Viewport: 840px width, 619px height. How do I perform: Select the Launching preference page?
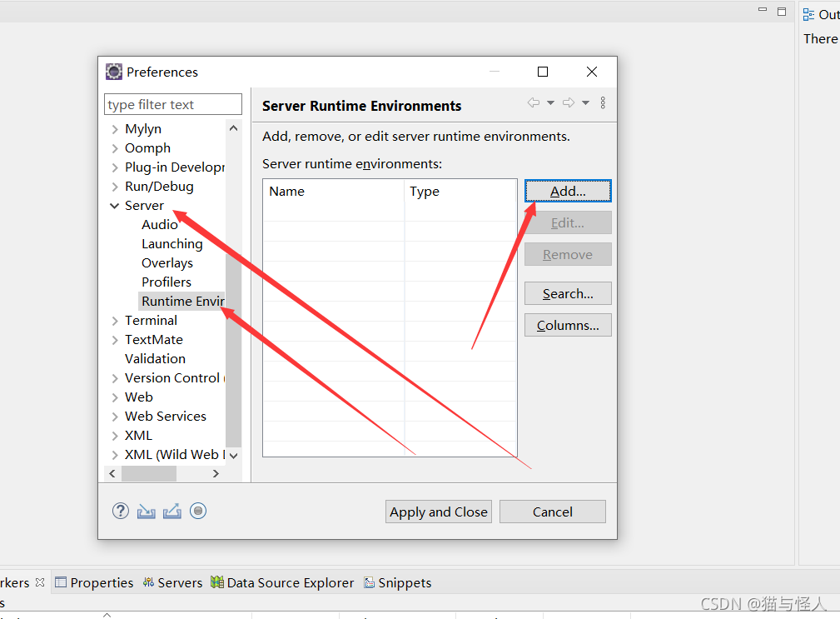tap(172, 244)
